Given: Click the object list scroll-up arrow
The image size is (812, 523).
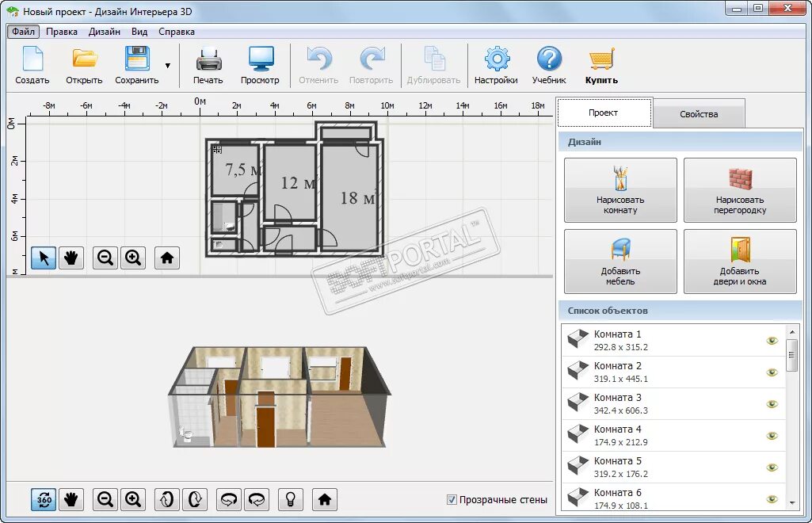Looking at the screenshot, I should pos(792,331).
